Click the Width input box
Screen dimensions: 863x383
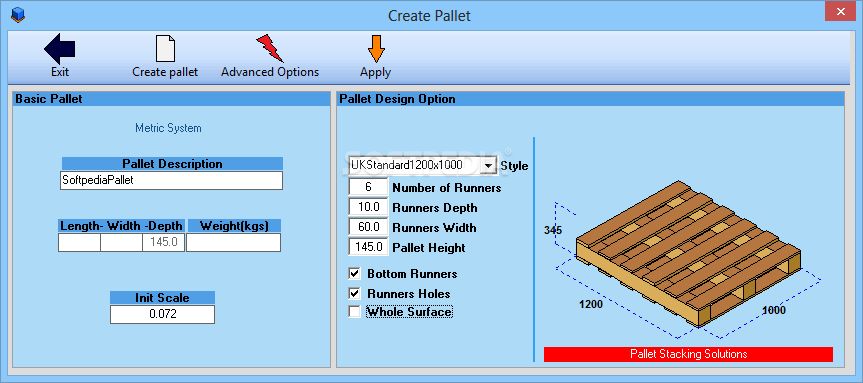[122, 243]
